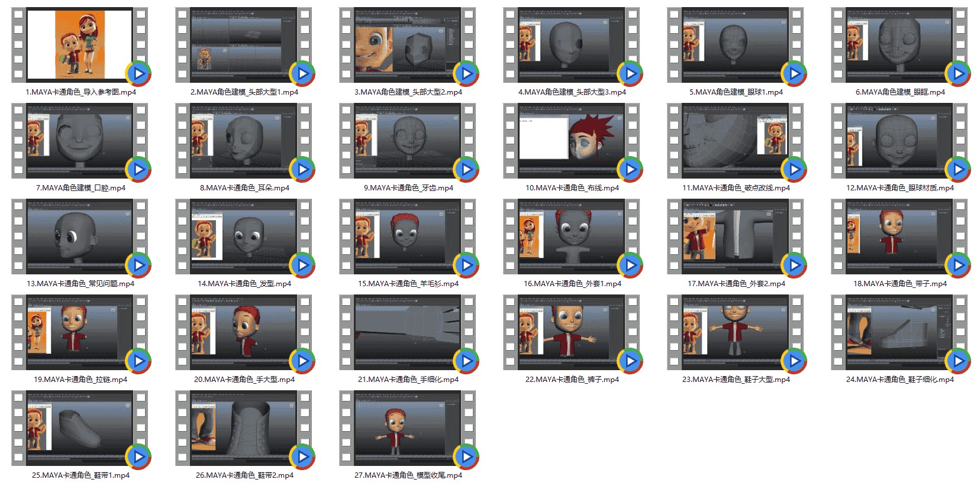Click play badge on 13.MAYA卡通角色_常见问题.mp4
This screenshot has width=980, height=489.
138,265
